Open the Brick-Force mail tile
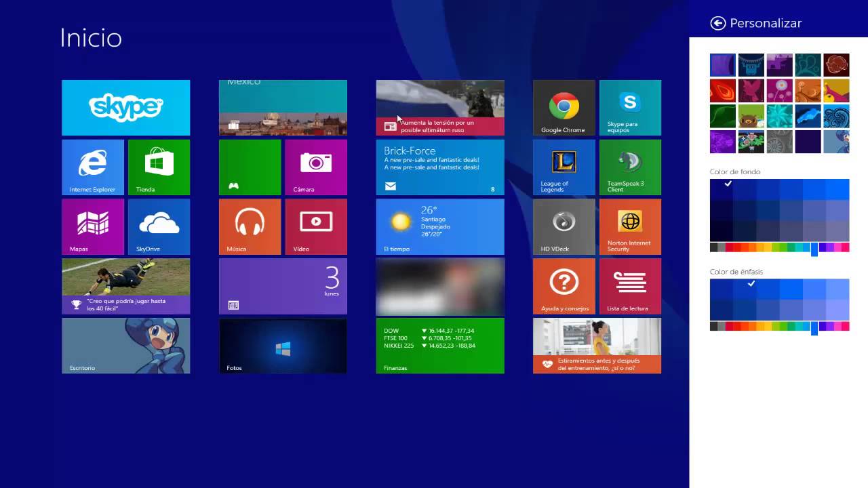This screenshot has width=868, height=488. tap(440, 167)
